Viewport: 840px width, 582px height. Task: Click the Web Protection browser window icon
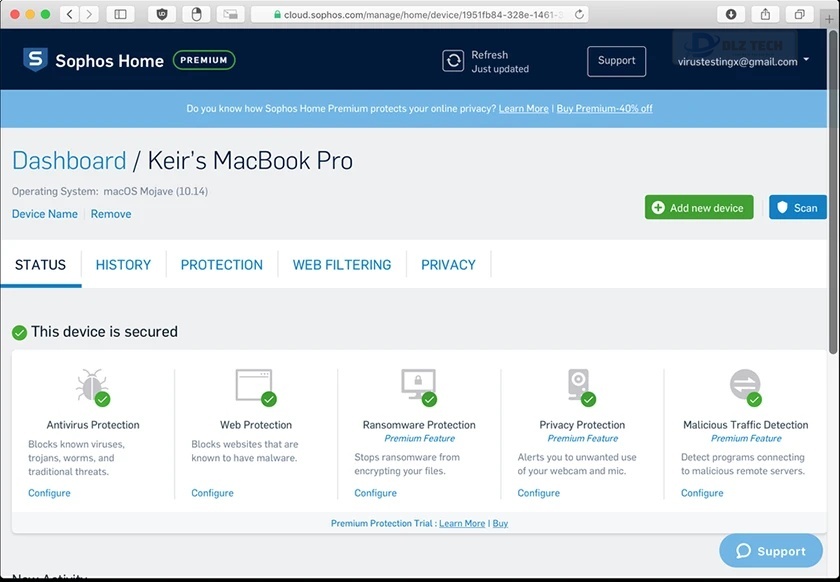[254, 385]
